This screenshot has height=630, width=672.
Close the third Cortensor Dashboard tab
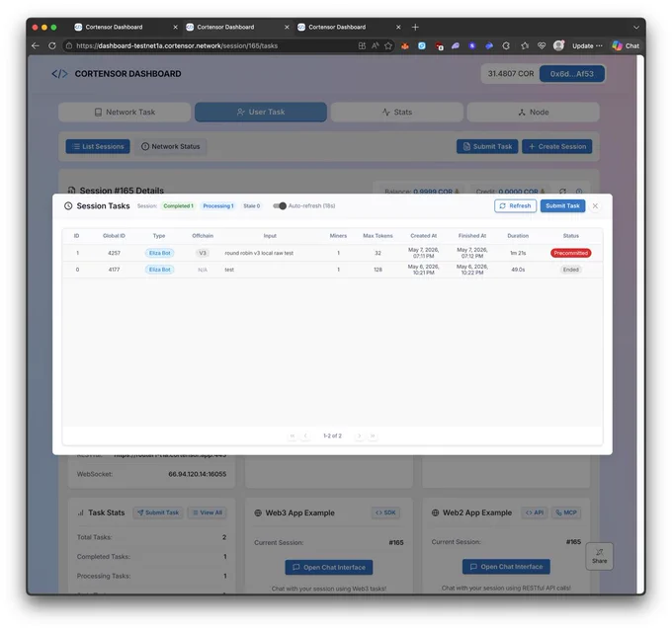click(x=398, y=27)
